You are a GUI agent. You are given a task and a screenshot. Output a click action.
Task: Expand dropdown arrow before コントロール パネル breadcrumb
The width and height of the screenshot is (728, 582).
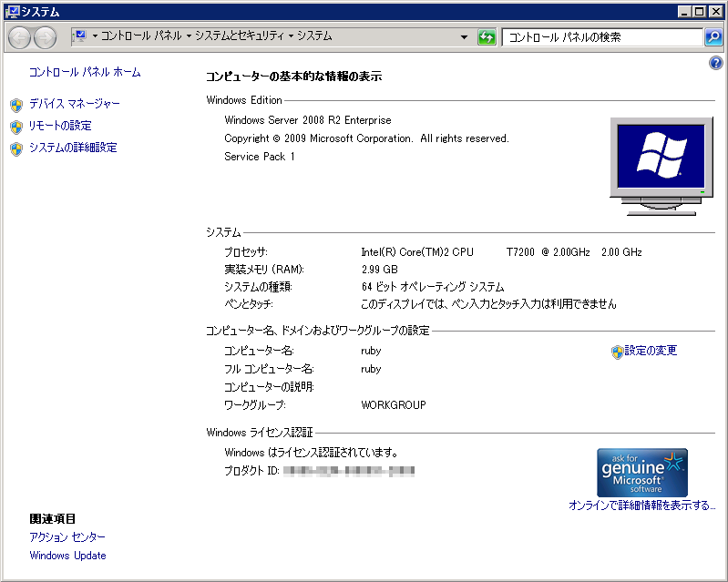click(x=95, y=36)
